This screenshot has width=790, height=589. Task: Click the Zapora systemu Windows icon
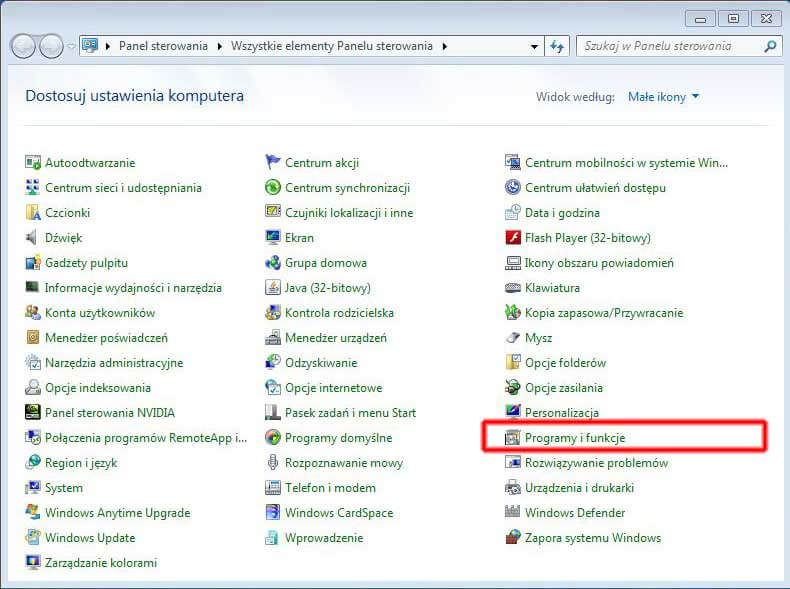(x=513, y=538)
